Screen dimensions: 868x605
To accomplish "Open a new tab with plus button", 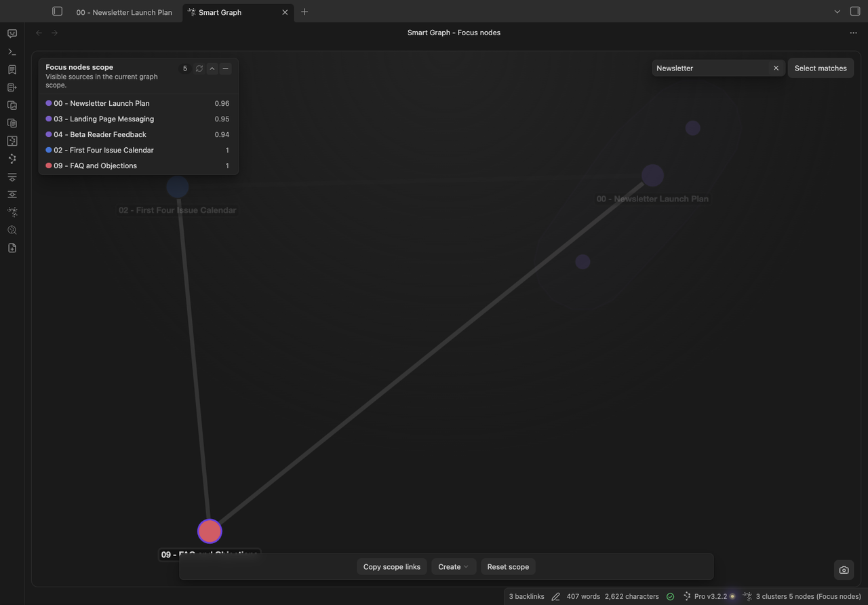I will (304, 12).
